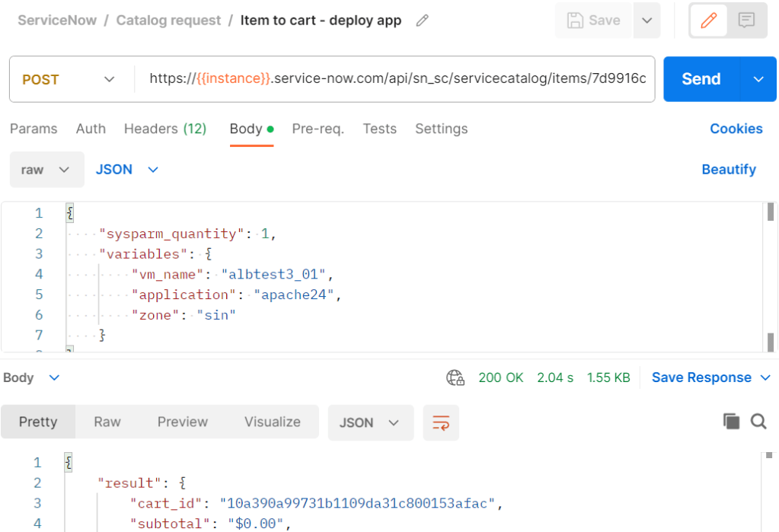Switch to the Tests tab
This screenshot has width=779, height=532.
[379, 129]
